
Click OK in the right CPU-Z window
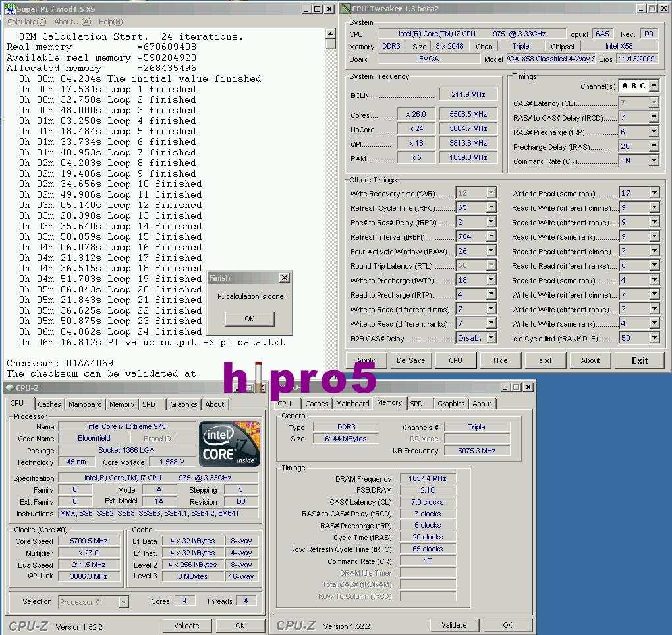click(x=507, y=625)
